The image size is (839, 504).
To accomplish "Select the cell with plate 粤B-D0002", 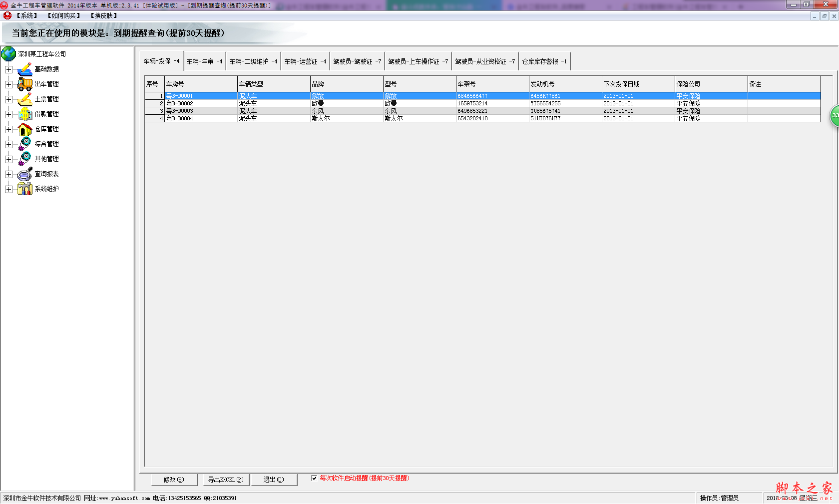I will click(201, 103).
